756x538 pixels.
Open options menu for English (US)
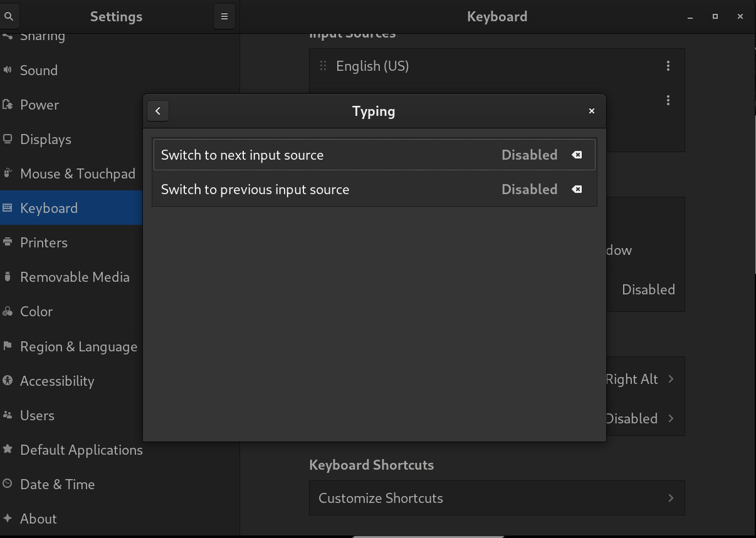(668, 66)
